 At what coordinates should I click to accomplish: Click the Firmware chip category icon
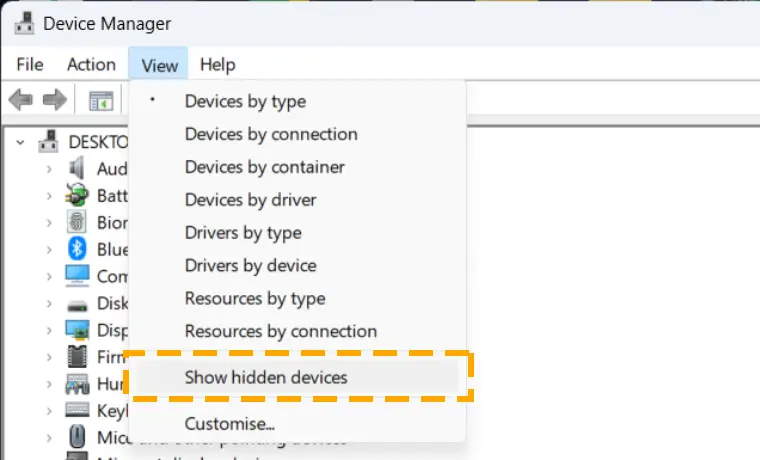tap(77, 357)
